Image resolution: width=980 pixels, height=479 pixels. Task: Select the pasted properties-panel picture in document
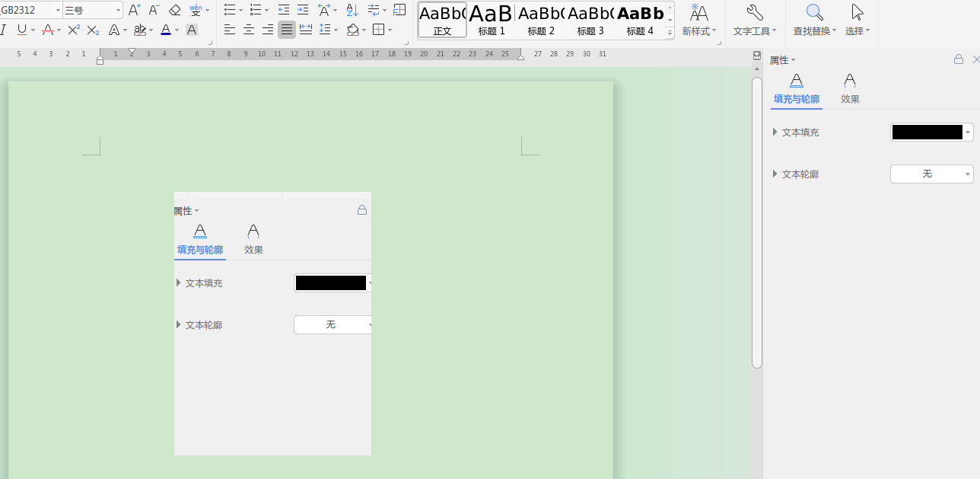click(x=272, y=324)
